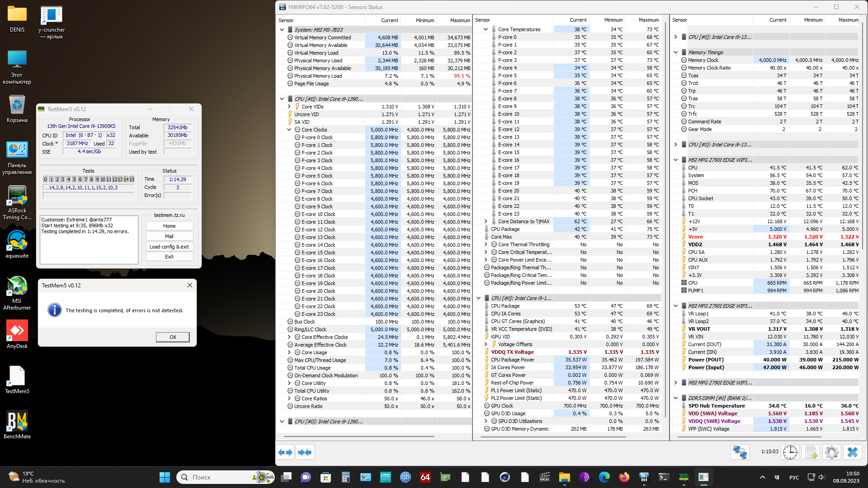Click the Maximum column header in left panel
The width and height of the screenshot is (868, 488).
click(x=460, y=20)
